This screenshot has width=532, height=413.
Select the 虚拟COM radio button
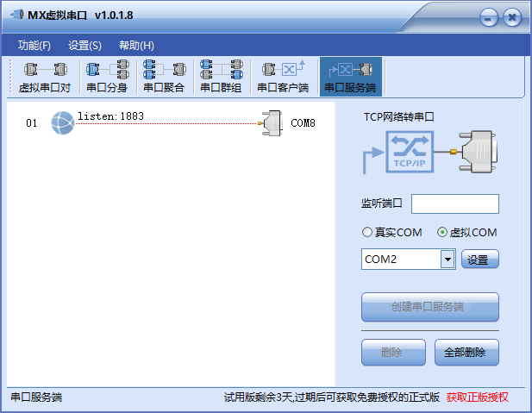(x=441, y=232)
